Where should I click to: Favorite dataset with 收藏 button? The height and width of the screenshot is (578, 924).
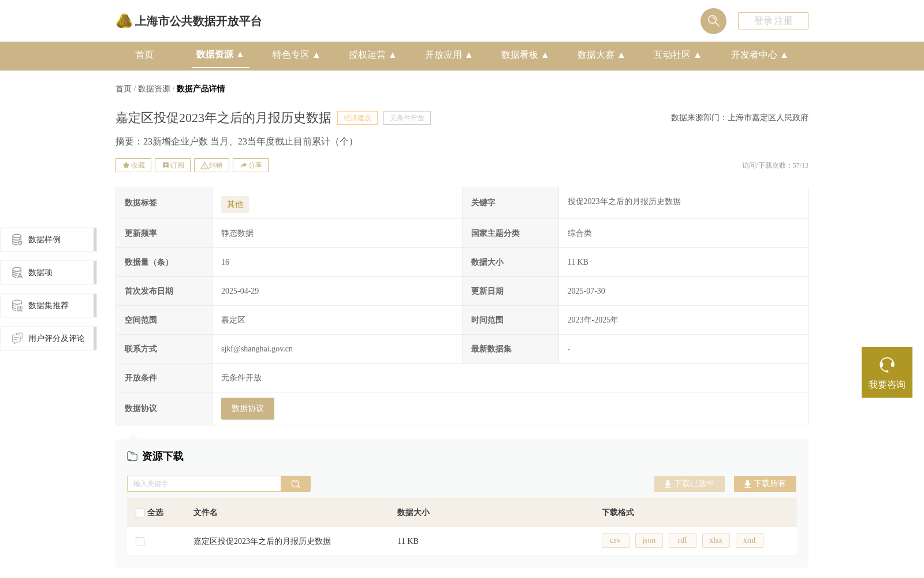[x=133, y=165]
